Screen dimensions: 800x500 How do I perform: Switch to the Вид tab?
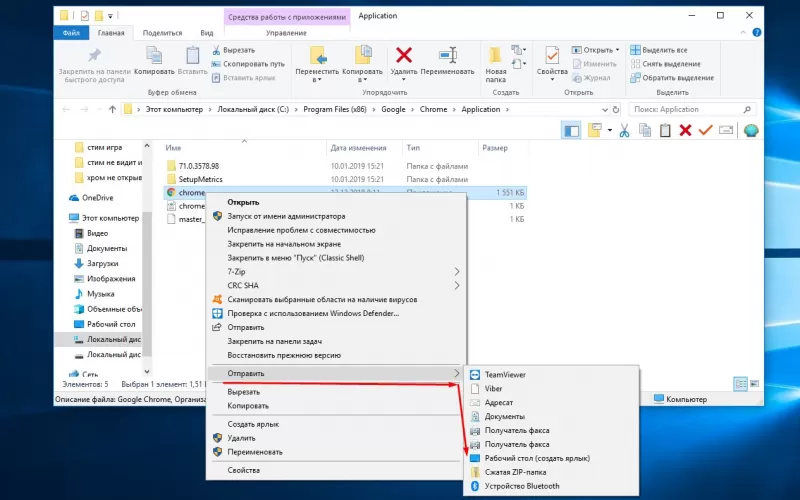(207, 33)
